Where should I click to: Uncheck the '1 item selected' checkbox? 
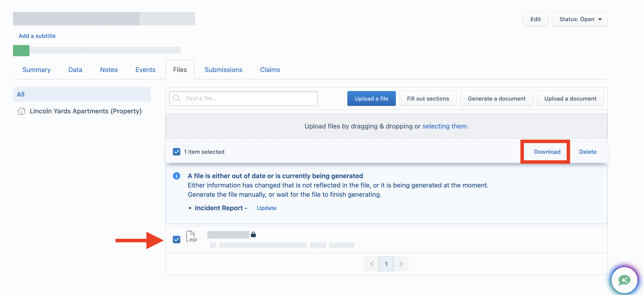click(x=177, y=152)
